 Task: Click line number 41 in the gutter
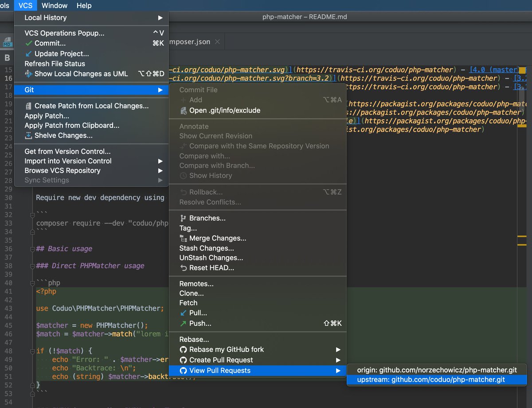pos(8,291)
